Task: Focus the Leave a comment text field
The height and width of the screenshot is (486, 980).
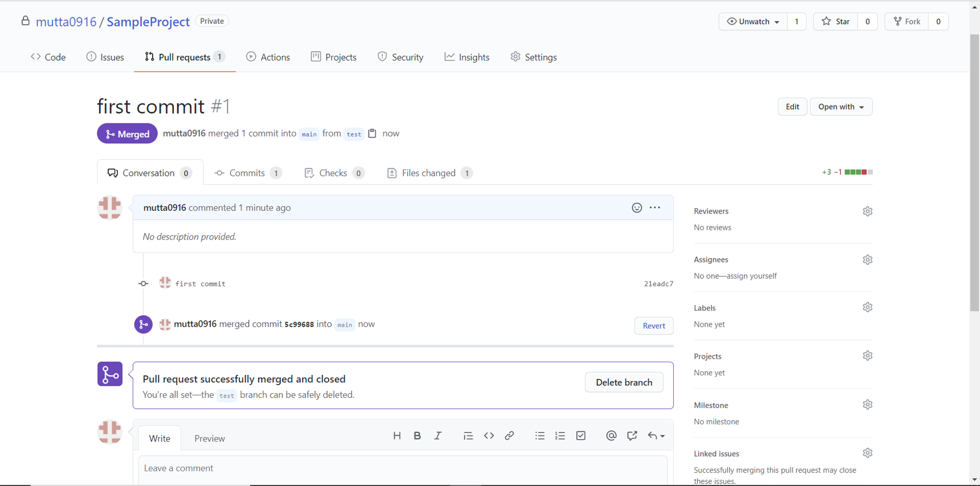Action: 403,470
